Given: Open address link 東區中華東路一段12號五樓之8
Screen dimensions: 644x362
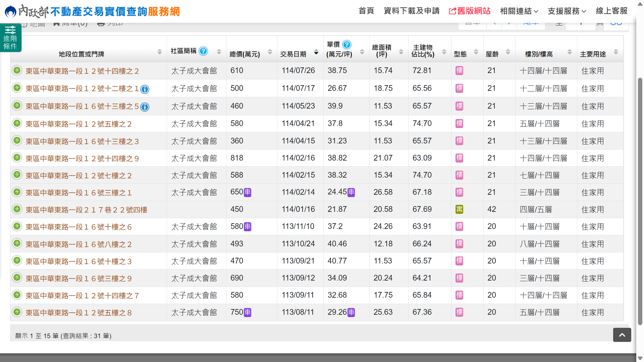Looking at the screenshot, I should point(78,313).
